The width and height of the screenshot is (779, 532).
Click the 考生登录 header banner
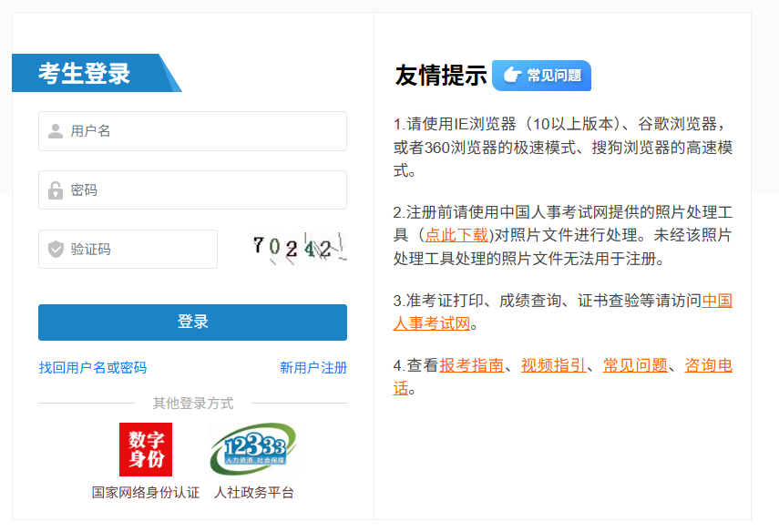coord(97,73)
